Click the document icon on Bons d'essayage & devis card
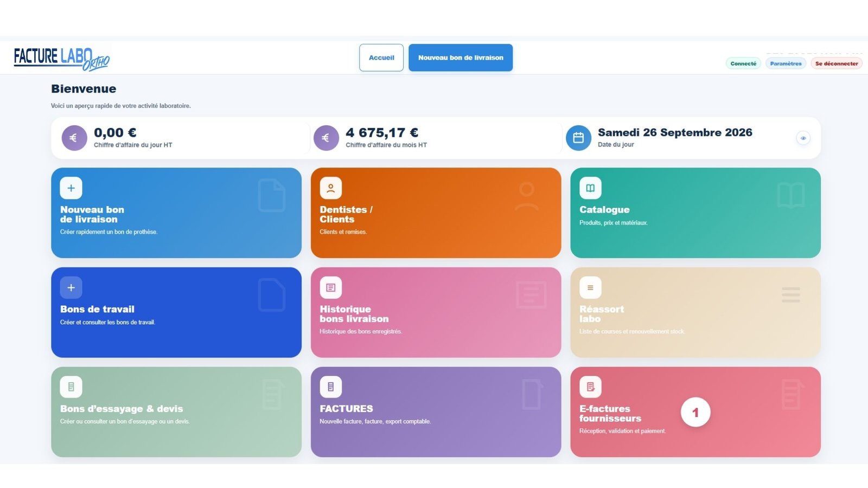The width and height of the screenshot is (868, 488). point(71,387)
